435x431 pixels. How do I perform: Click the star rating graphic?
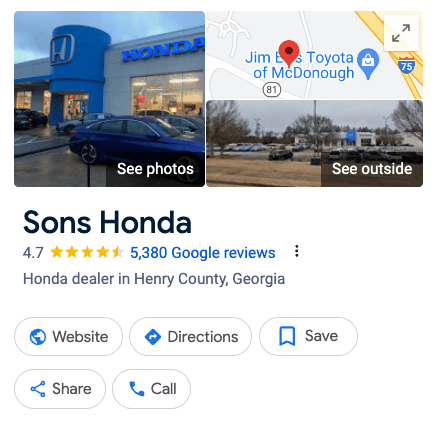pyautogui.click(x=87, y=252)
